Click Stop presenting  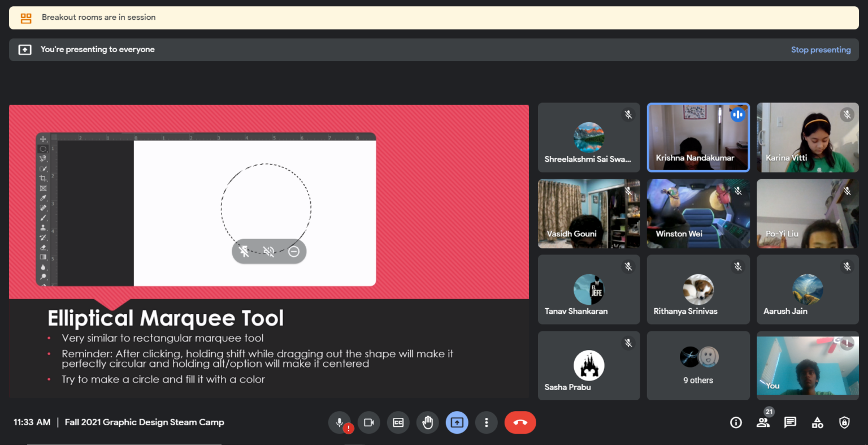tap(821, 50)
